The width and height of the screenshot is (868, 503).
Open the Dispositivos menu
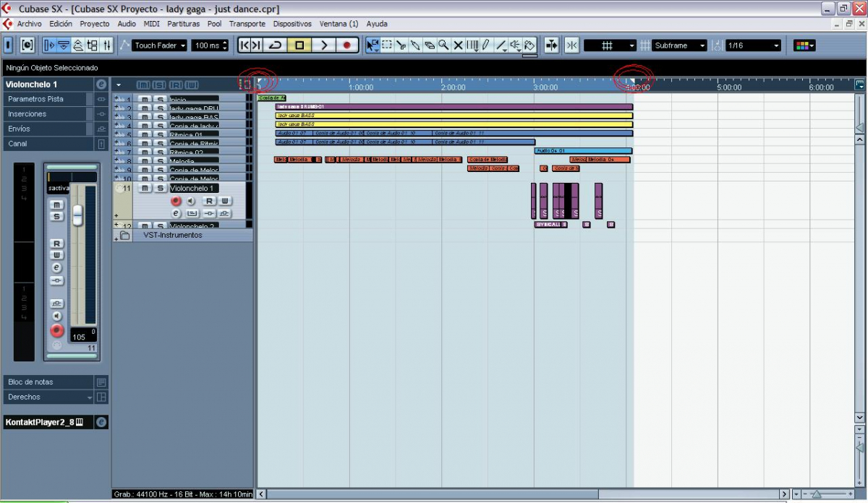(x=292, y=24)
